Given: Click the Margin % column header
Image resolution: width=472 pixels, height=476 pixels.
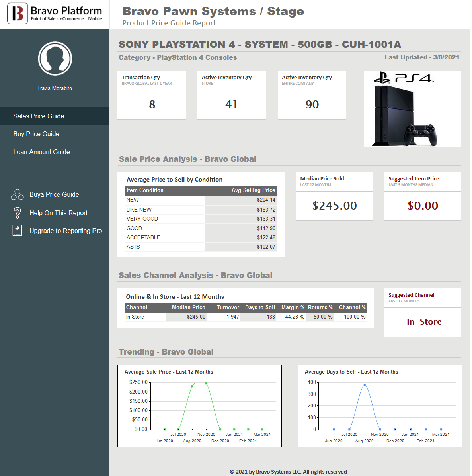Looking at the screenshot, I should pos(293,307).
